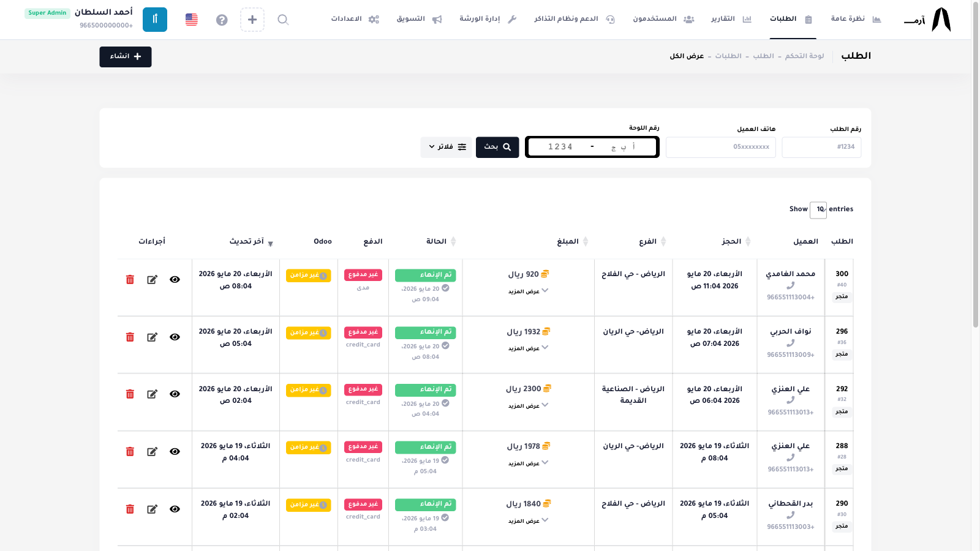This screenshot has height=551, width=980.
Task: Open the search magnifier icon in header
Action: point(283,20)
